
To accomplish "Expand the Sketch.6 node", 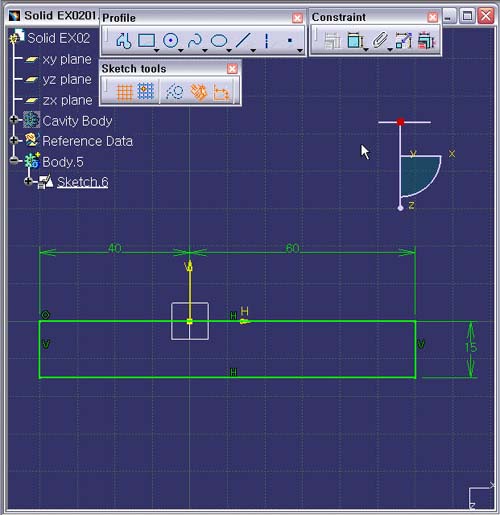I will click(28, 181).
